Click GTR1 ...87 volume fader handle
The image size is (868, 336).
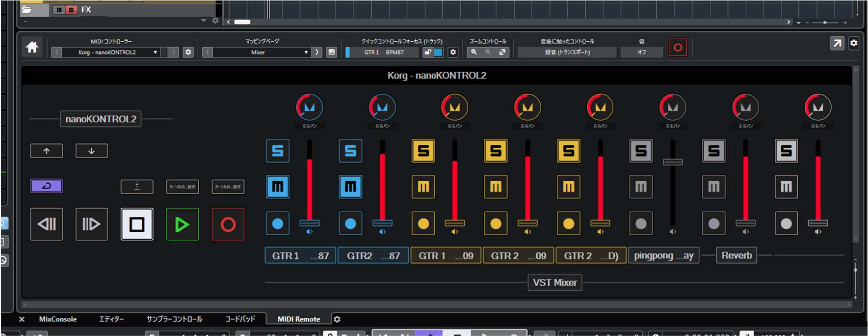(x=310, y=223)
